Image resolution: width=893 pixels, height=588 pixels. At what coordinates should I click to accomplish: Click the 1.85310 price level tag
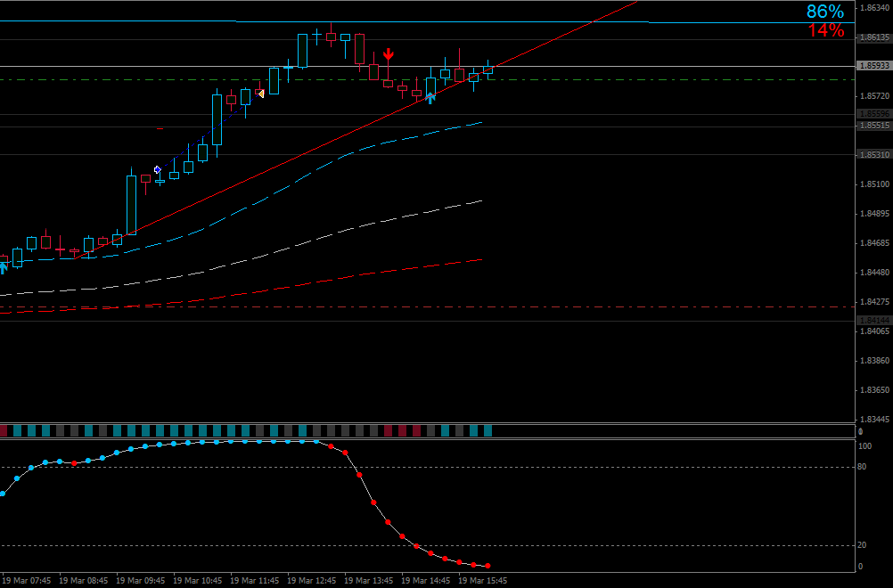874,155
